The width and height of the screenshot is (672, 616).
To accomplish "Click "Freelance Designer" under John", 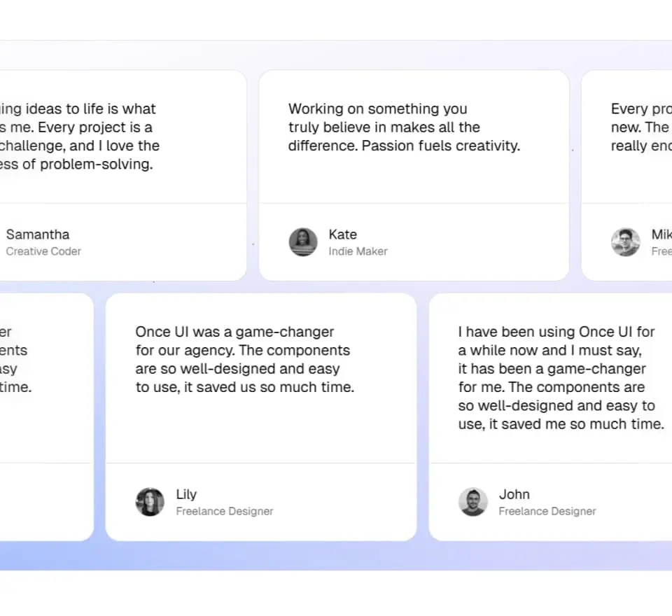I will [x=547, y=511].
